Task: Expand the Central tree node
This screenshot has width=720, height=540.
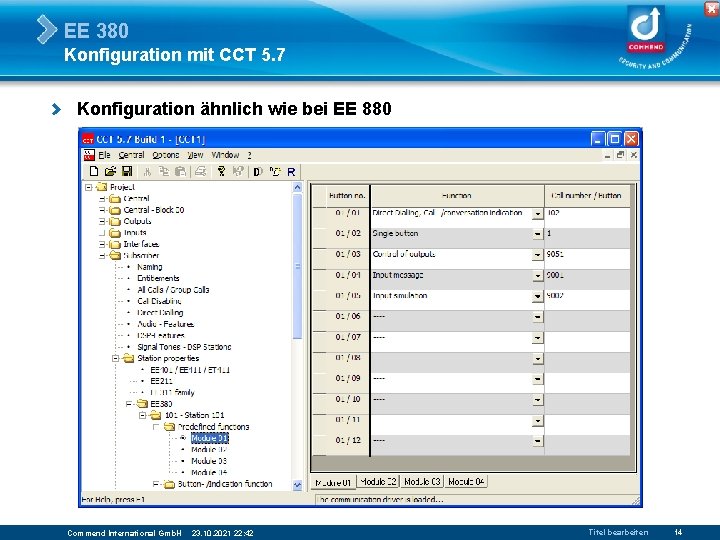Action: (x=102, y=198)
